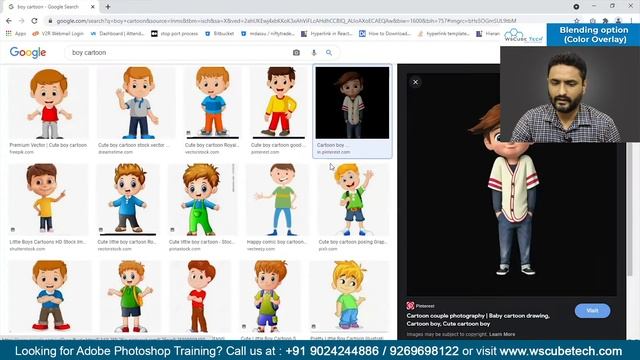Click the freepik.com source text
640x360 pixels.
(x=22, y=152)
